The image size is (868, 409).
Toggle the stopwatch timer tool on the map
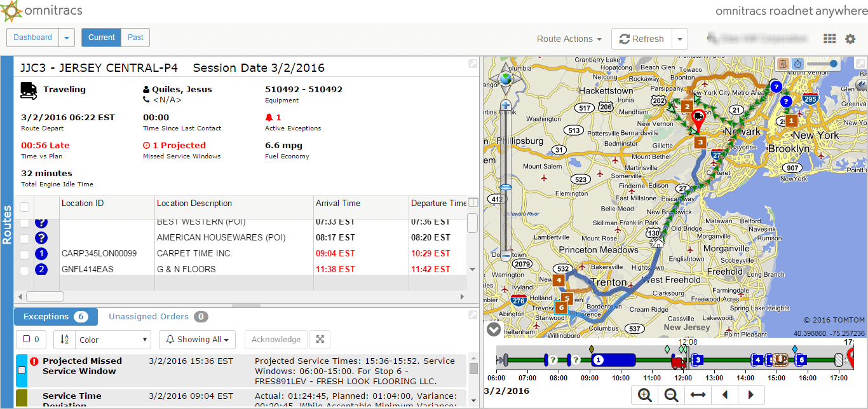click(797, 64)
